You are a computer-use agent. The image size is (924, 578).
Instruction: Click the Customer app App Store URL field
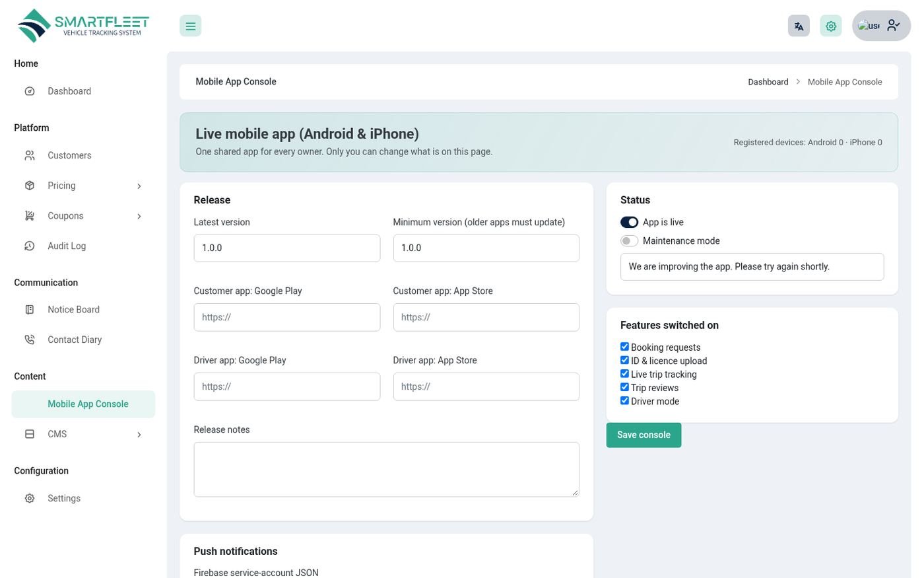(x=486, y=317)
